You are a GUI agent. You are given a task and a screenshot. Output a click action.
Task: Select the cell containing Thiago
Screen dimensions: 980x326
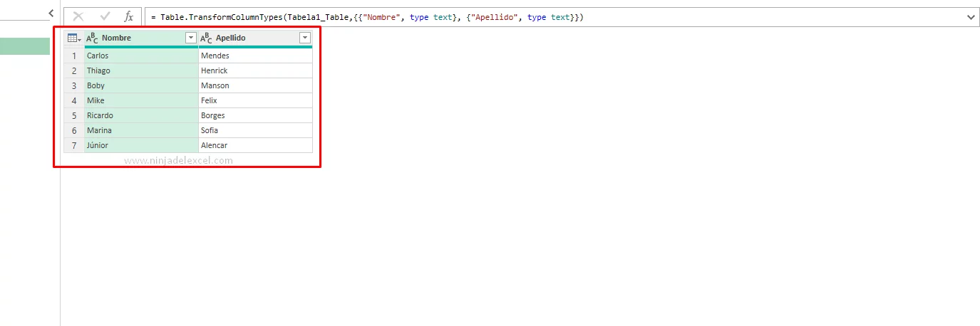click(141, 70)
